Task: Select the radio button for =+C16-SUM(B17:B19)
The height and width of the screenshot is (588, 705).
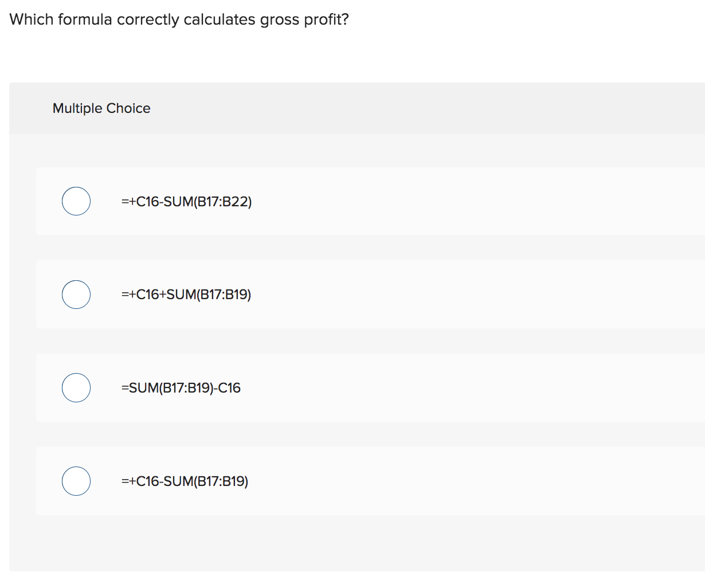Action: (76, 481)
